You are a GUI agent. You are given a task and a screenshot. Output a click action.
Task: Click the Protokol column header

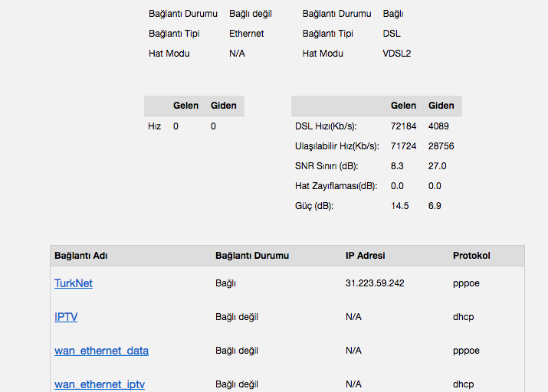(471, 256)
